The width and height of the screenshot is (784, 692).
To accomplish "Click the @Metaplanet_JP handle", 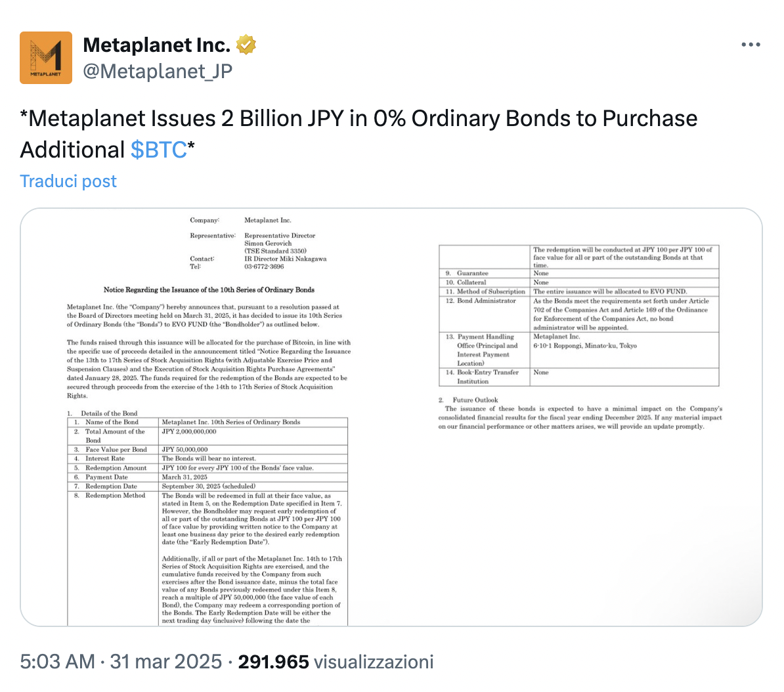I will [158, 71].
